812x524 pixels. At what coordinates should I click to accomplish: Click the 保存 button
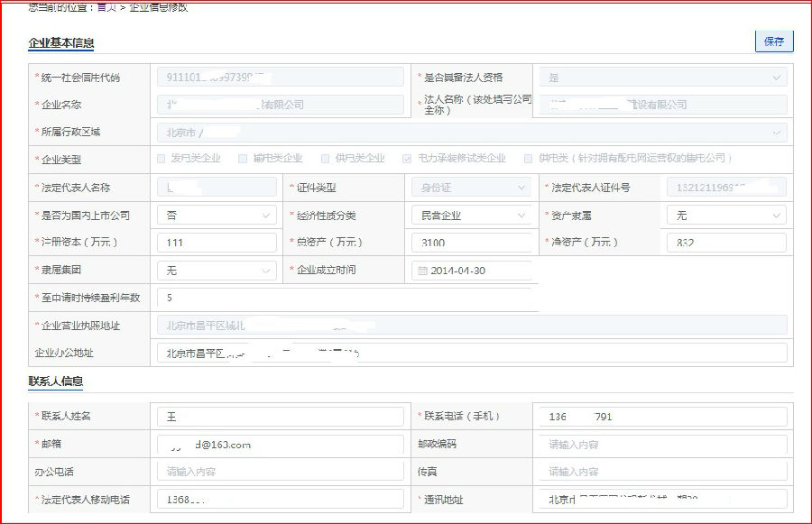773,41
